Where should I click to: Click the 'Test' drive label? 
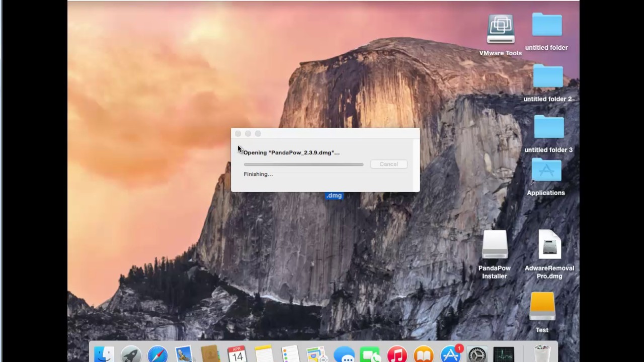point(542,330)
